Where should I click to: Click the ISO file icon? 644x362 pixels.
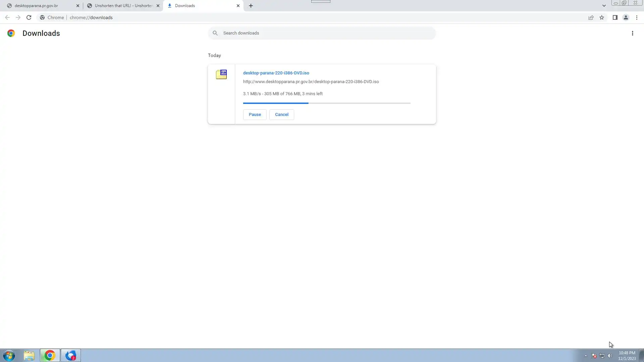221,74
